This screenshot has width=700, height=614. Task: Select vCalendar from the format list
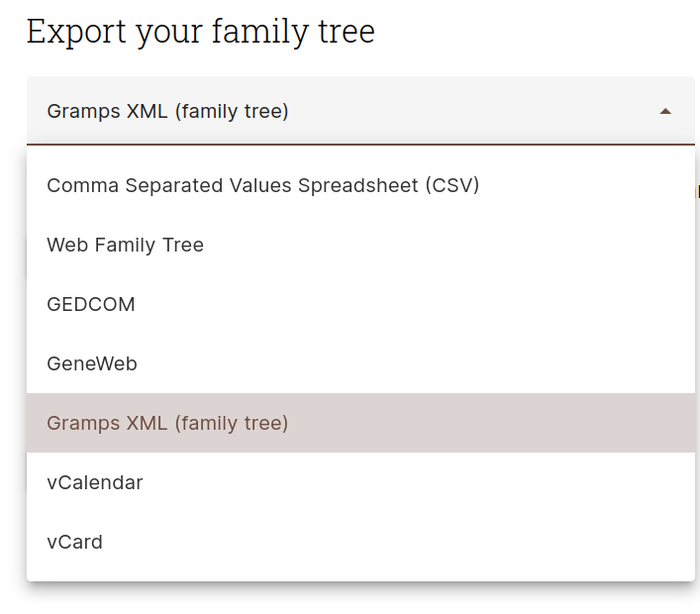click(360, 482)
